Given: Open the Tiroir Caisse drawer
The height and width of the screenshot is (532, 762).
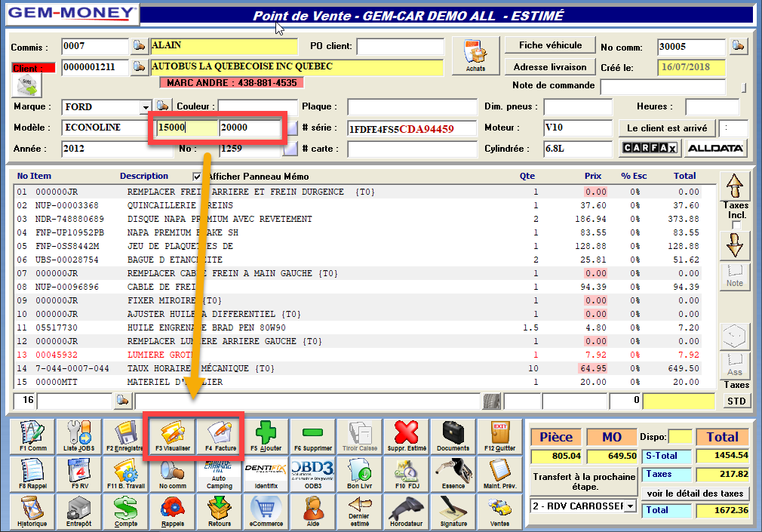Looking at the screenshot, I should tap(360, 435).
